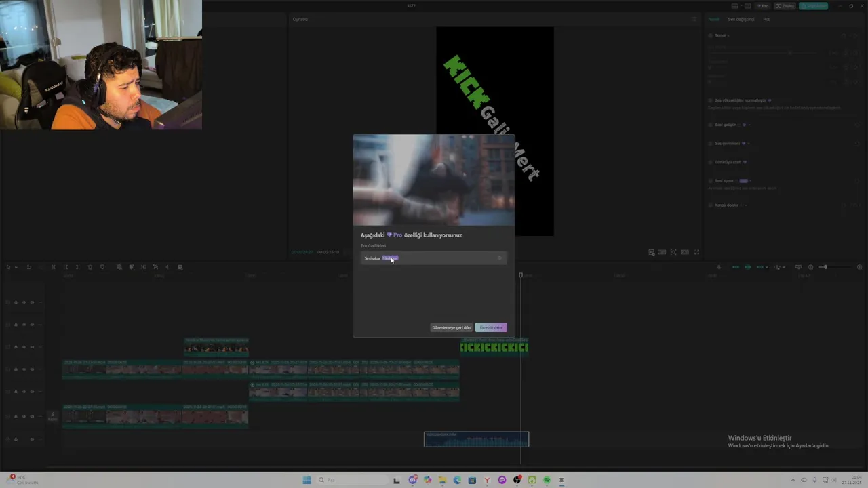Open the CapCut icon in the taskbar
868x488 pixels.
coord(561,480)
